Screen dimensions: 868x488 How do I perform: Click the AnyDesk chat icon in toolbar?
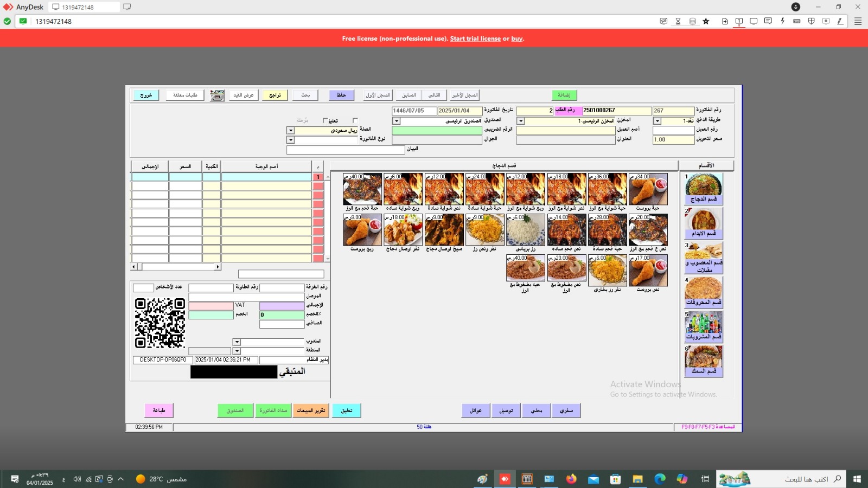point(768,21)
